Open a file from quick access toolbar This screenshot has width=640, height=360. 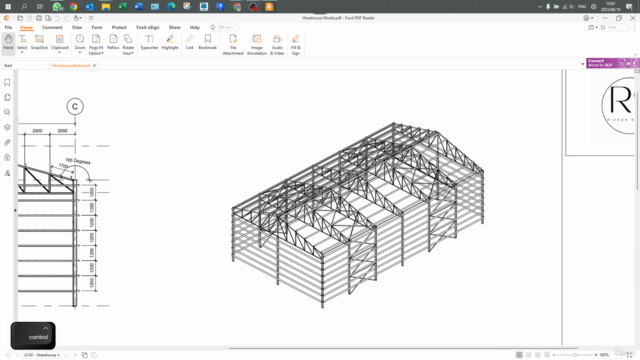coord(20,18)
